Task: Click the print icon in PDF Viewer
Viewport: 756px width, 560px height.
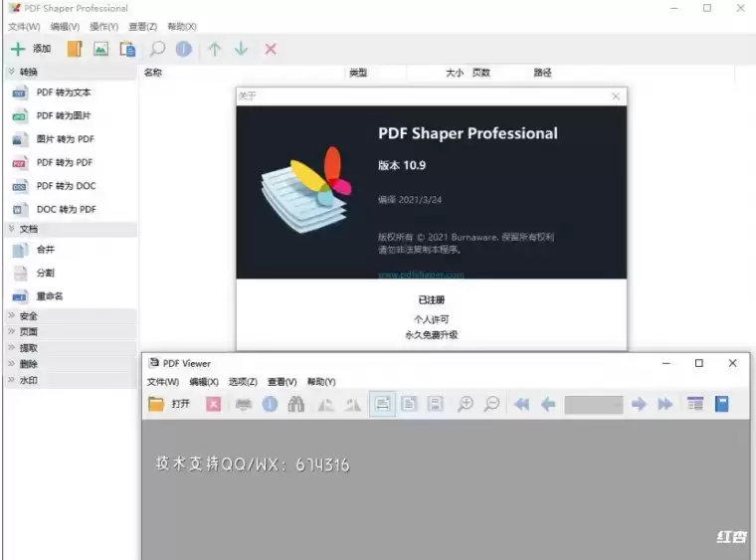Action: (x=244, y=404)
